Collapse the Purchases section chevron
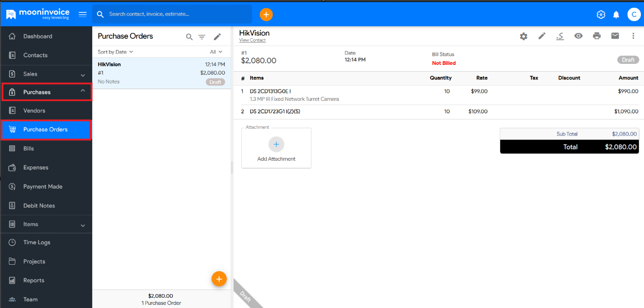The height and width of the screenshot is (308, 644). click(x=83, y=91)
